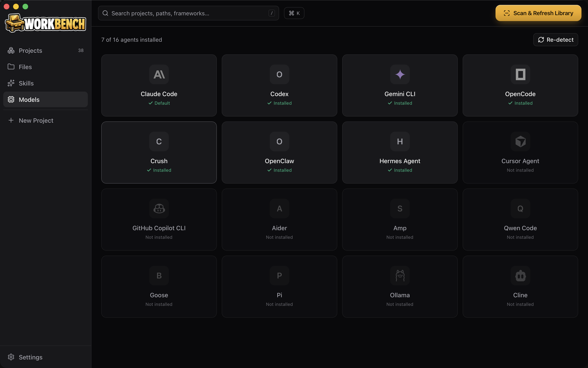Click the search magnifier icon
The image size is (588, 368).
coord(105,13)
